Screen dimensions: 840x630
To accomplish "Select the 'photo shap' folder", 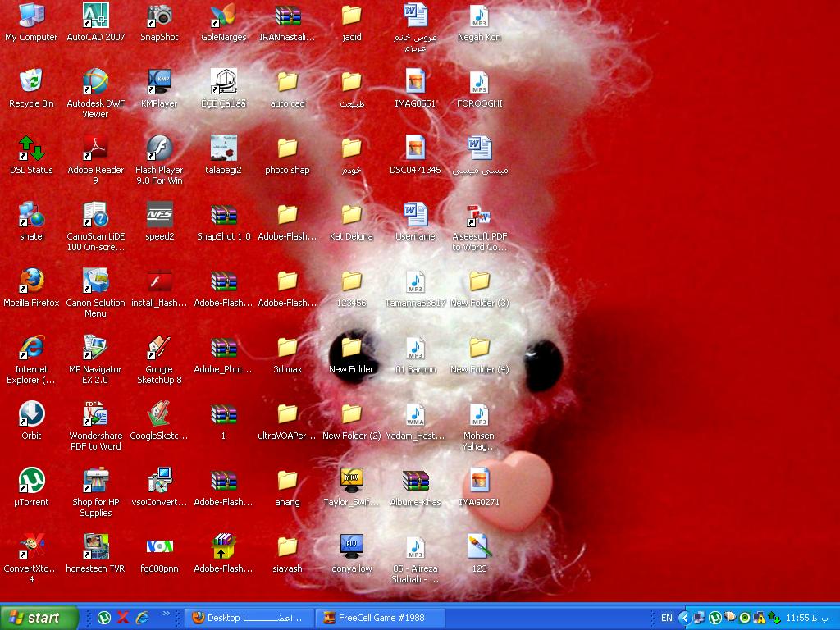I will click(x=287, y=148).
